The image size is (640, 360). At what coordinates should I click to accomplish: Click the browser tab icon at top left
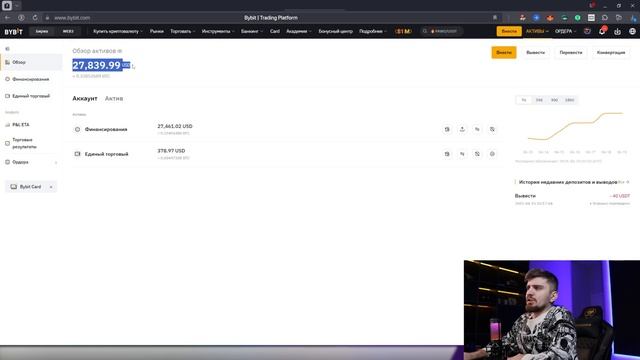click(7, 6)
